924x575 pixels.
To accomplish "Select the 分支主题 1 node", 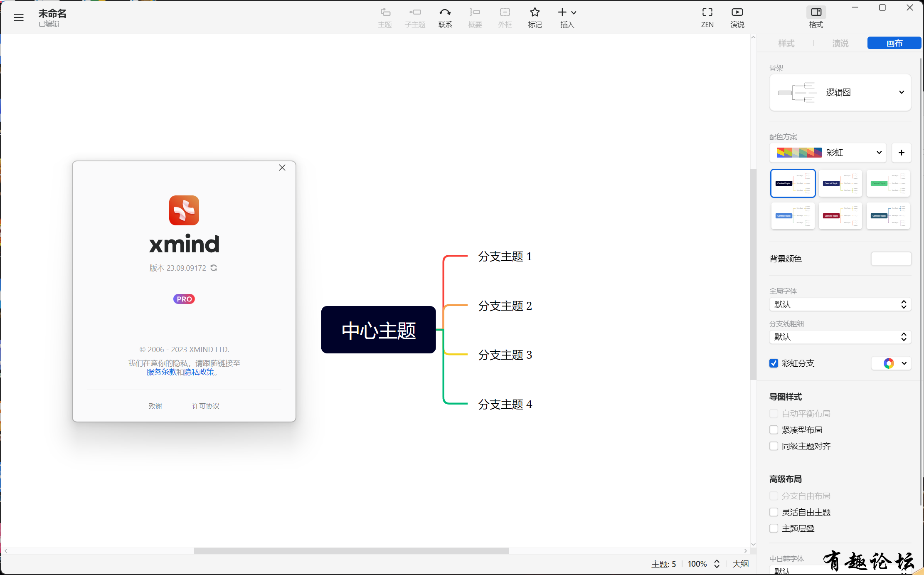I will click(505, 257).
